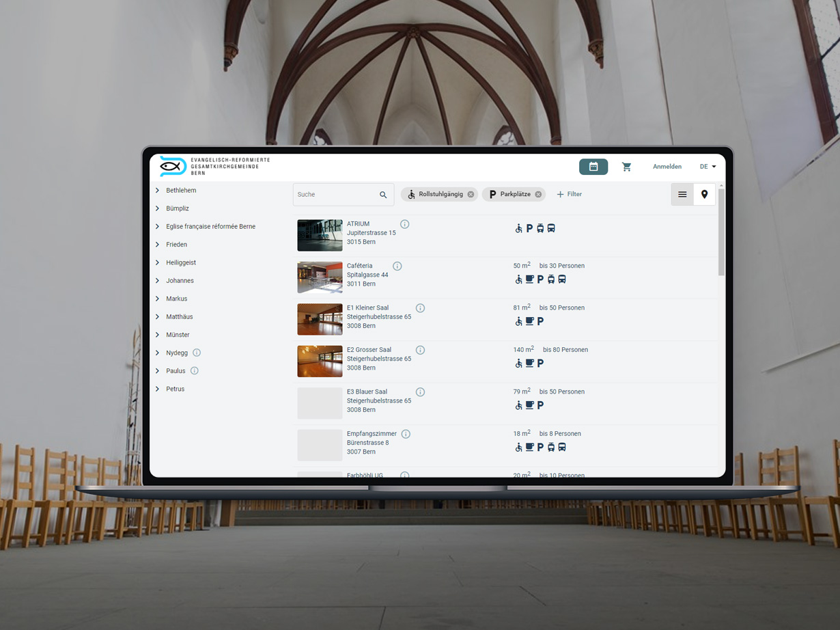Viewport: 840px width, 630px height.
Task: Open info for ATRIUM room
Action: click(405, 224)
